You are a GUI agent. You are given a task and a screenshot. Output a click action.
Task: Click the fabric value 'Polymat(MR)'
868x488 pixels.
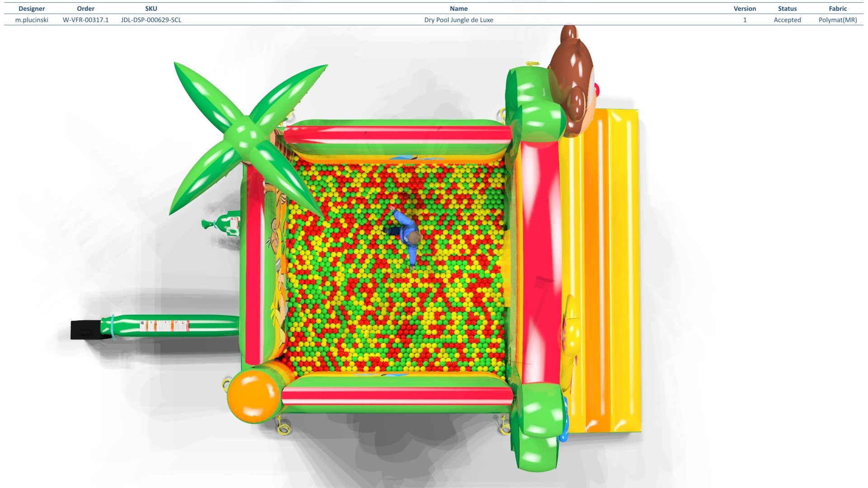838,20
